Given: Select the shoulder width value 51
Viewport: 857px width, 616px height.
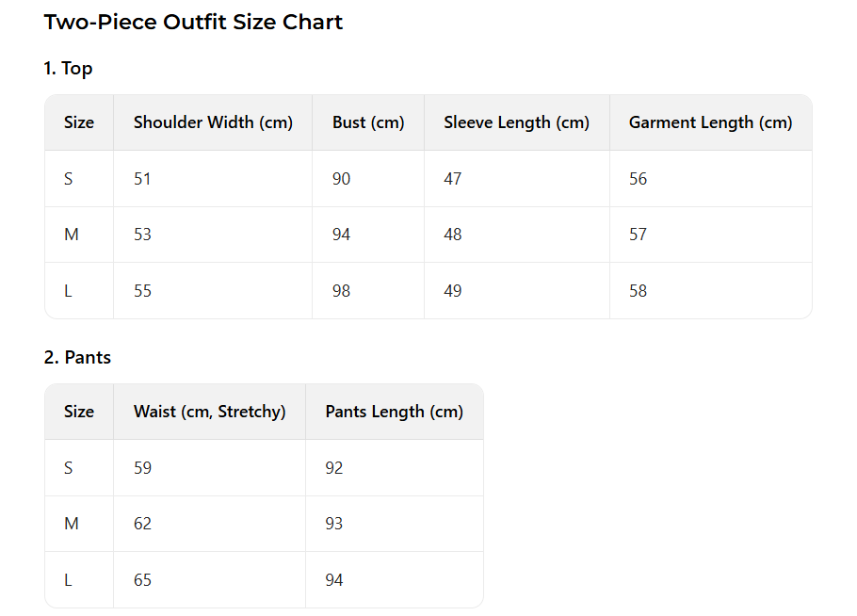Looking at the screenshot, I should [142, 179].
